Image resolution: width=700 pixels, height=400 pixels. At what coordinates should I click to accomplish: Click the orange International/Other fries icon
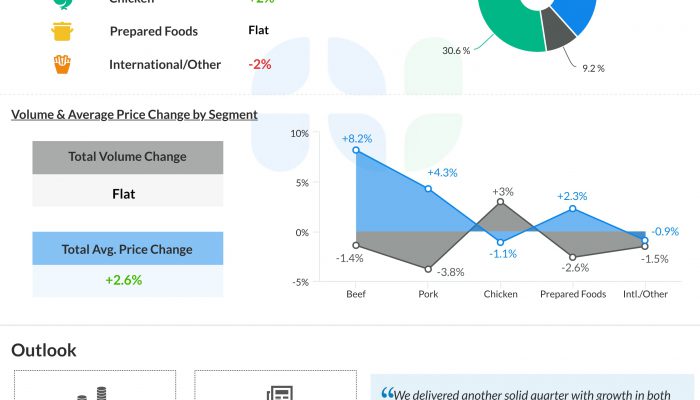(x=63, y=64)
